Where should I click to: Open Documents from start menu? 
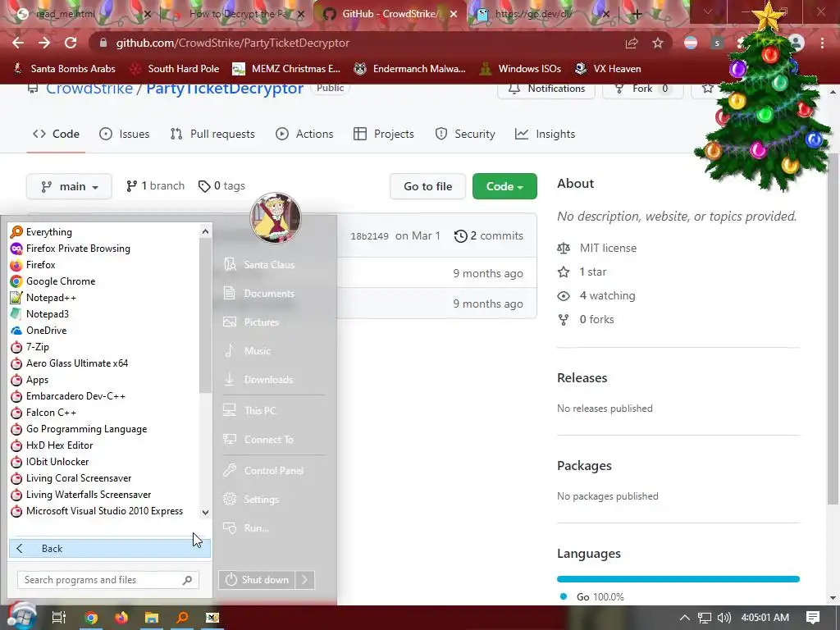click(260, 294)
